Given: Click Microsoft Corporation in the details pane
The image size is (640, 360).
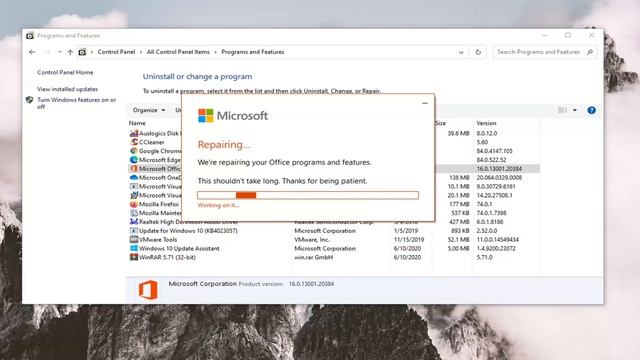Looking at the screenshot, I should tap(202, 284).
